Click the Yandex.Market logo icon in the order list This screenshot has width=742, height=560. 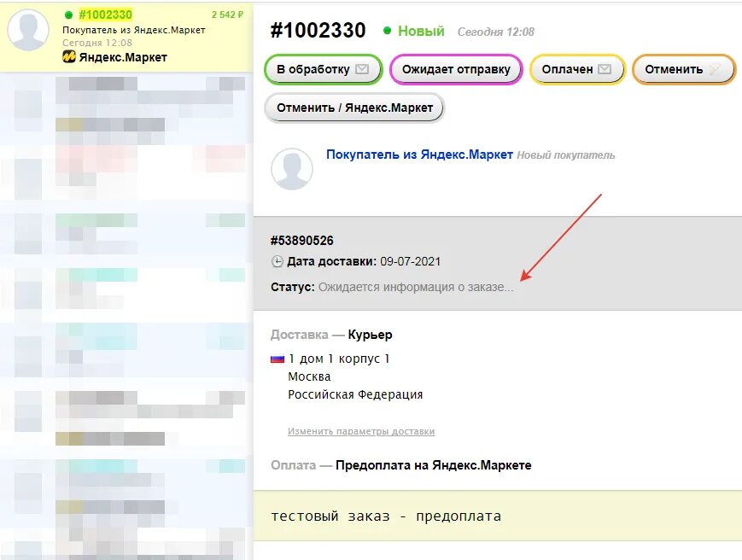[69, 57]
